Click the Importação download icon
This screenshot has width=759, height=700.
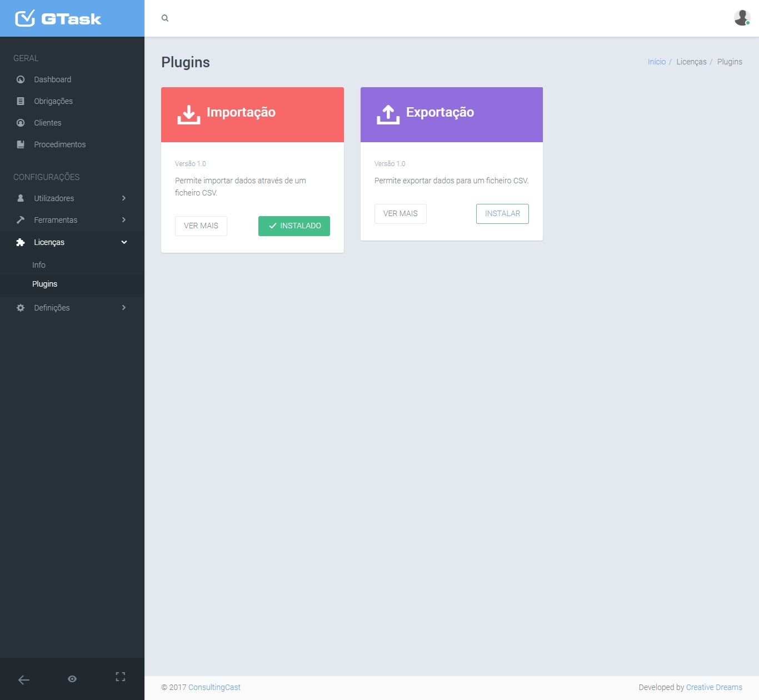click(189, 114)
